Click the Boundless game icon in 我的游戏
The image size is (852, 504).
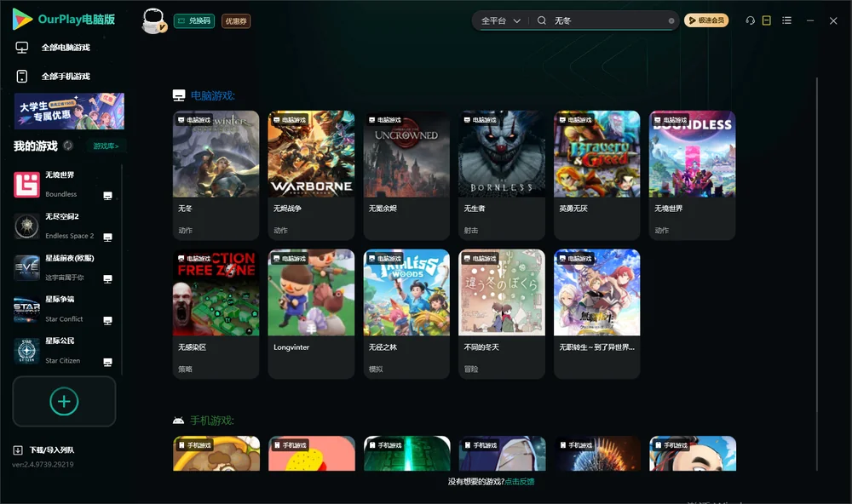point(26,185)
